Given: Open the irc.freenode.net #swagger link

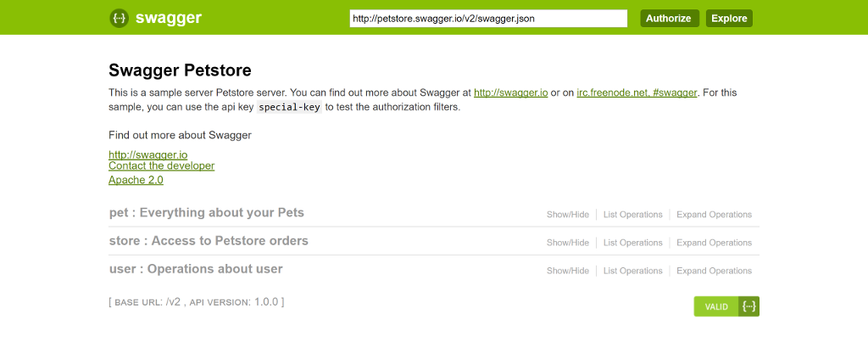Looking at the screenshot, I should [637, 93].
